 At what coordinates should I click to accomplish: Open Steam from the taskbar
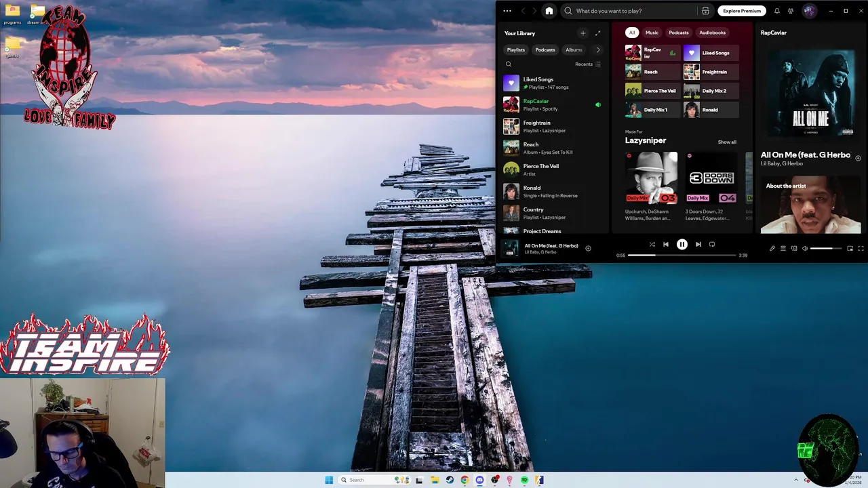click(449, 480)
